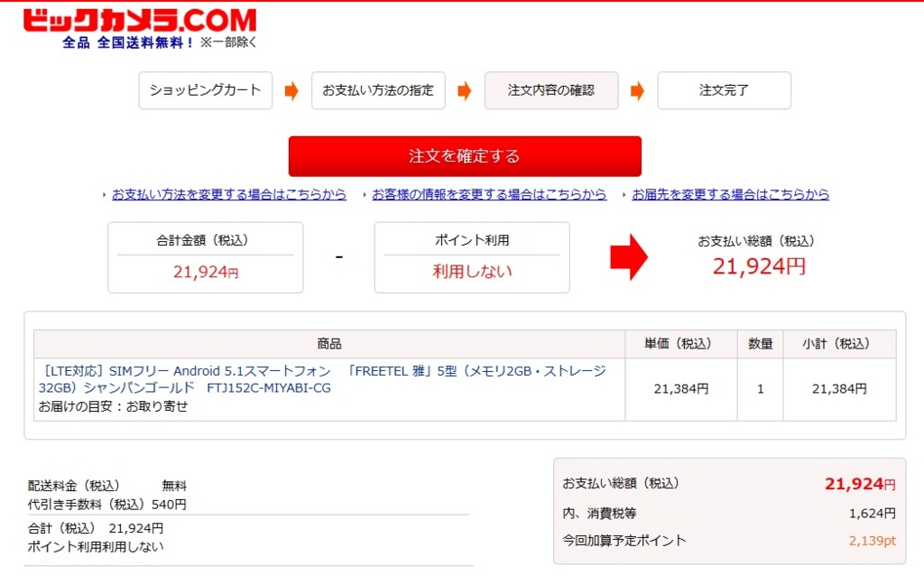Screen dimensions: 924x576
Task: Open link to change customer information
Action: pos(489,194)
